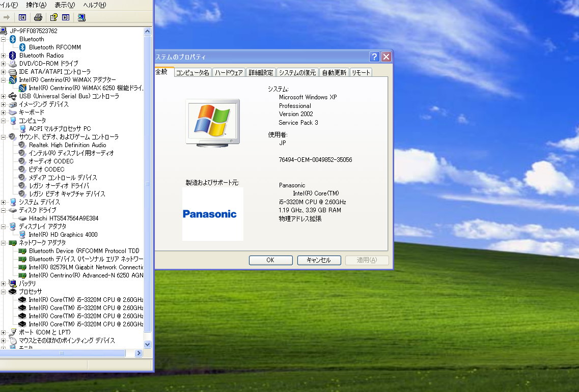Expand the バッテリ node
The width and height of the screenshot is (579, 392).
pyautogui.click(x=4, y=284)
